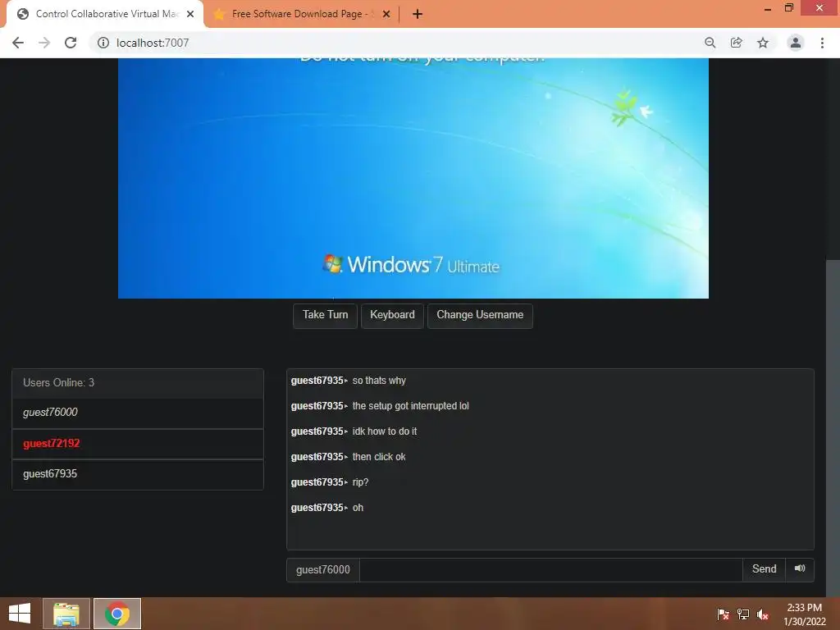Screen dimensions: 840x630
Task: Minimize the Chrome window
Action: tap(767, 8)
